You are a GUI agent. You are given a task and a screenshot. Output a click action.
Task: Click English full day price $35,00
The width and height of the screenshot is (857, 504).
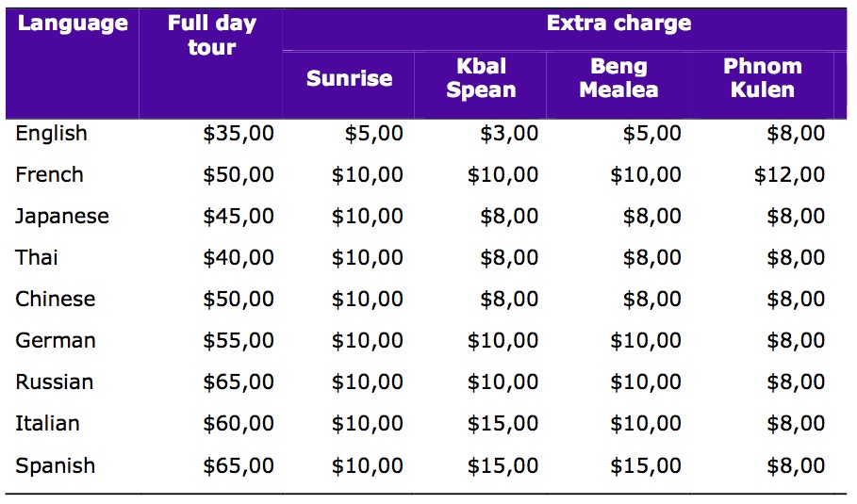[239, 134]
